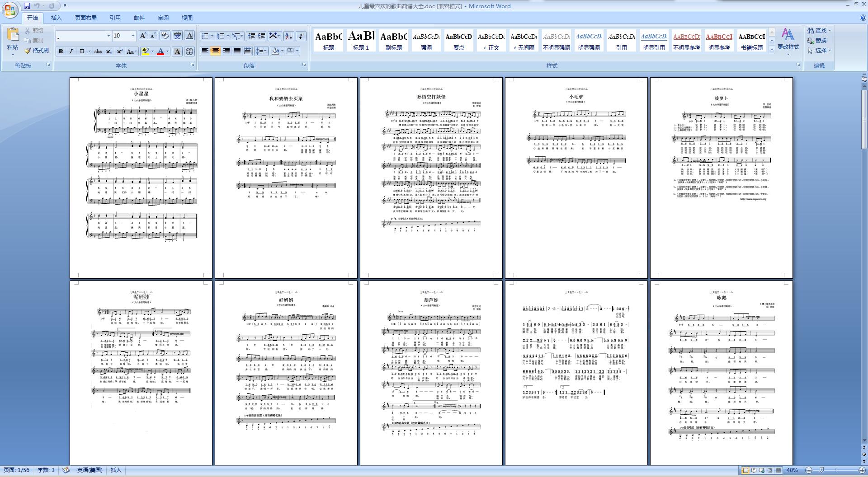The width and height of the screenshot is (868, 477).
Task: Clear formatting with the eraser icon
Action: 165,36
